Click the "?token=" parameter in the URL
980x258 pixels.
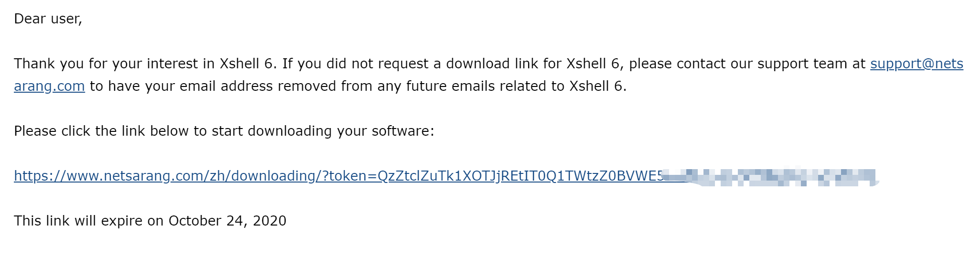350,176
